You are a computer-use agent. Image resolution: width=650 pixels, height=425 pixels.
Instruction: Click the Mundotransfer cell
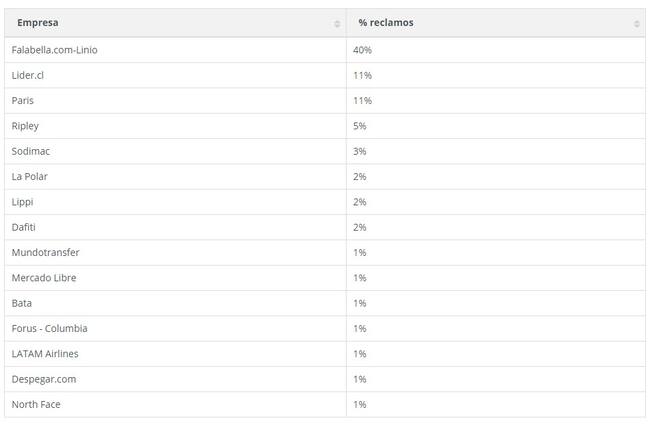coord(45,252)
